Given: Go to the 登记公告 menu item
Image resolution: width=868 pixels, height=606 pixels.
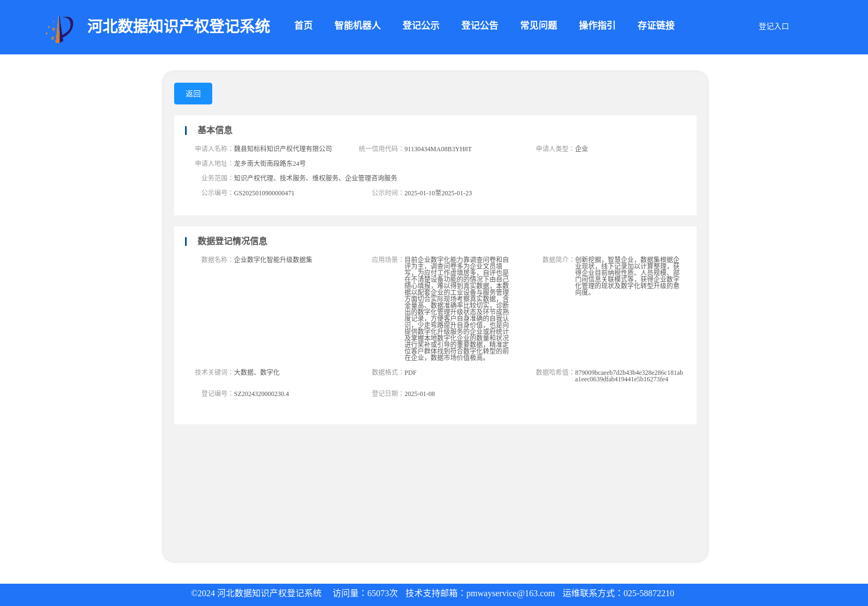Looking at the screenshot, I should click(x=479, y=26).
